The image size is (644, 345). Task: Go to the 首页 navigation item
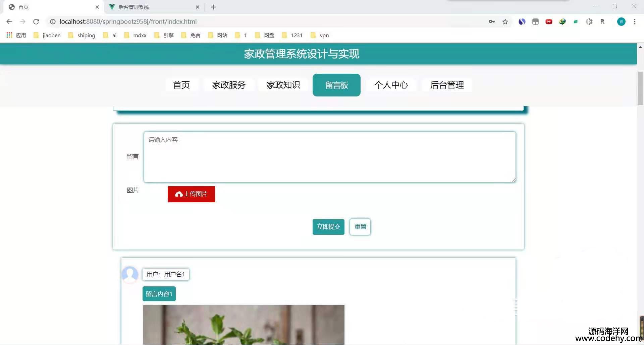(181, 85)
